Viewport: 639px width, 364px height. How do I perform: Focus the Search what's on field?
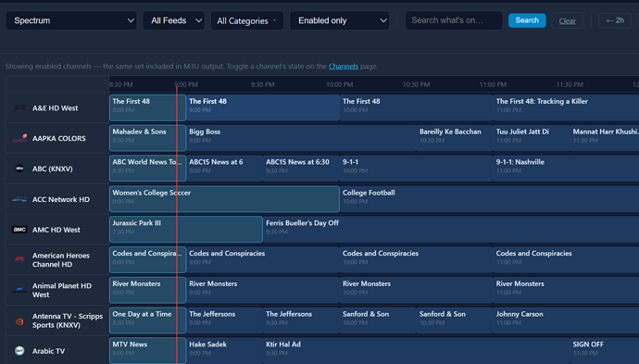[454, 20]
